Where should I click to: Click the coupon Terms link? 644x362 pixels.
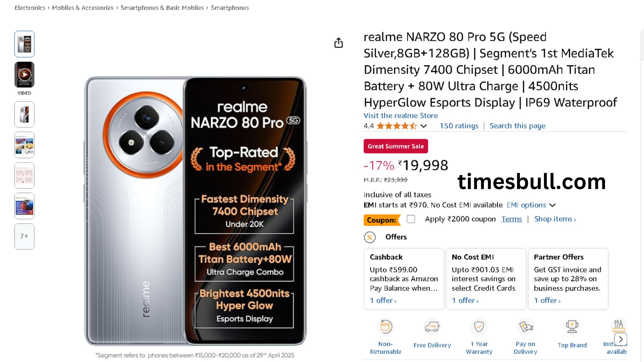click(511, 219)
